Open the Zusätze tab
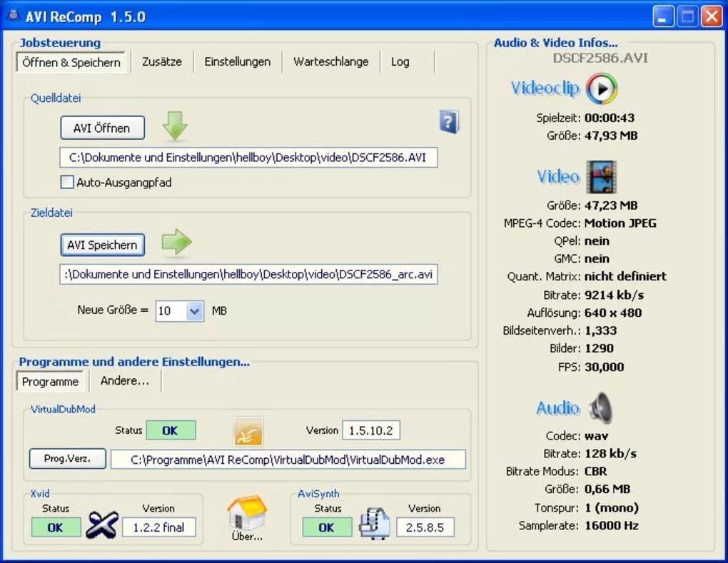The image size is (728, 563). tap(161, 62)
